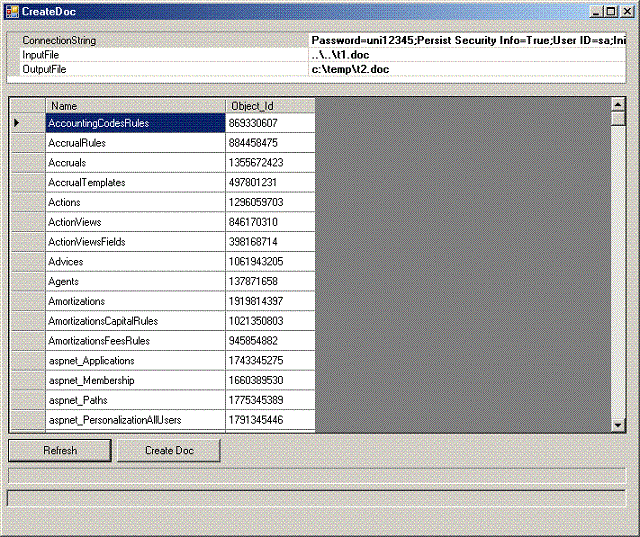Select the aspnet_PersonalizationAllUsers name cell
Screen dimensions: 640x537
136,420
